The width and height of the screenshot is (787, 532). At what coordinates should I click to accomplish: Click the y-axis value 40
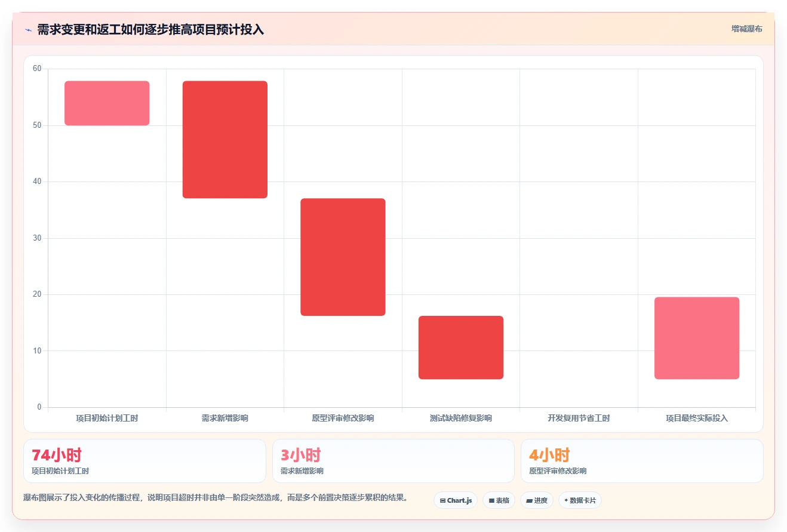37,182
